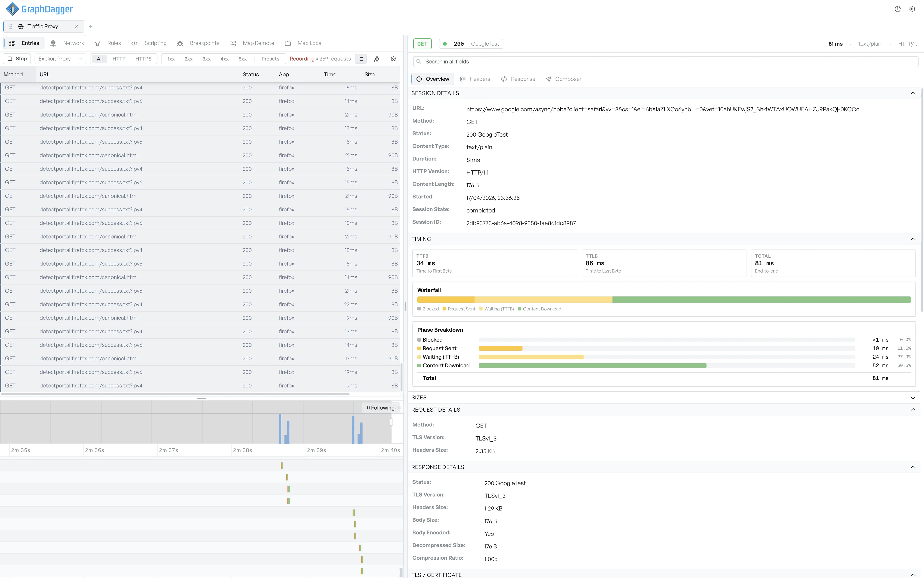Viewport: 924px width, 578px height.
Task: Click the 2m 38s timeline marker
Action: tap(243, 450)
